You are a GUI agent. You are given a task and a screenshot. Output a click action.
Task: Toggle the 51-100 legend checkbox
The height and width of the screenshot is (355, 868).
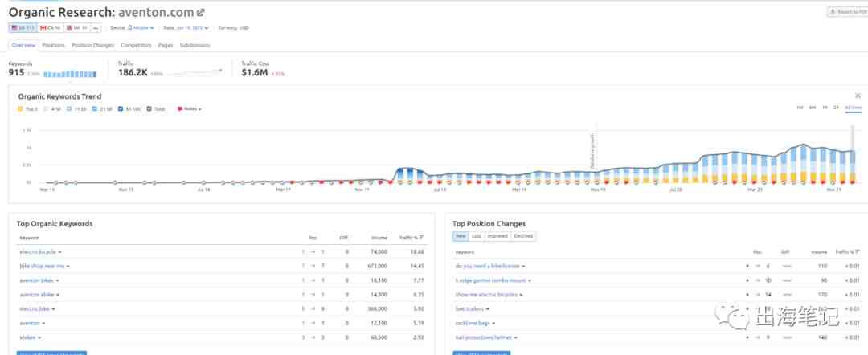tap(121, 109)
